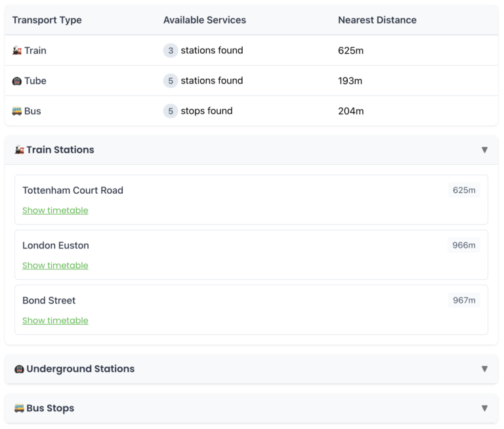Show timetable for Tottenham Court Road
This screenshot has height=429, width=504.
click(55, 211)
